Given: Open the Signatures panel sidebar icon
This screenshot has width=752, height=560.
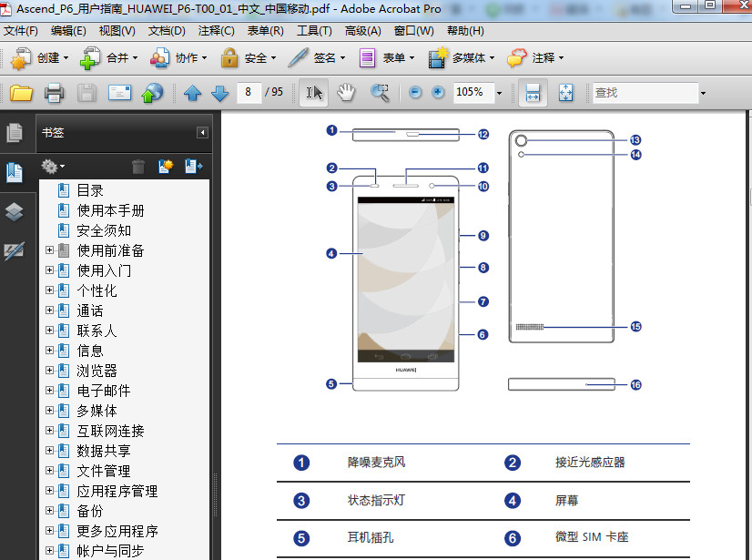Looking at the screenshot, I should [x=15, y=250].
